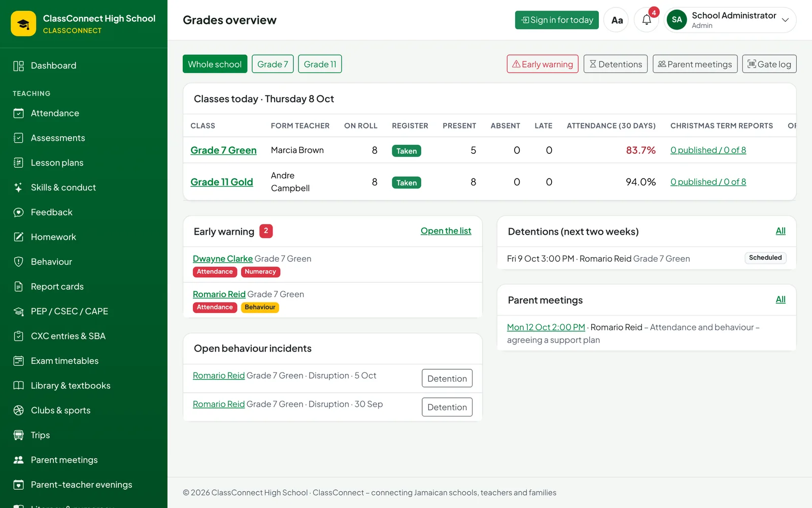Open Grade 7 Green's published reports link
The height and width of the screenshot is (508, 812).
[708, 150]
